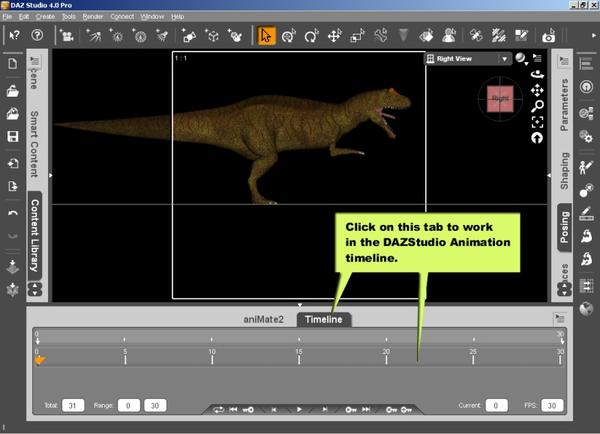The height and width of the screenshot is (434, 600).
Task: Click the Open file folder icon
Action: [x=13, y=91]
